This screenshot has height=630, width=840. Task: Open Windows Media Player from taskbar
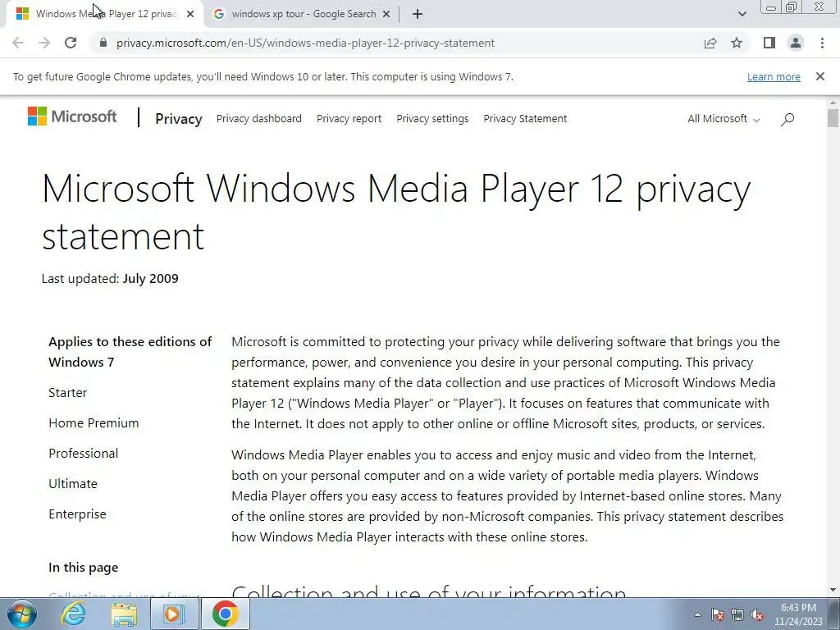pyautogui.click(x=174, y=614)
